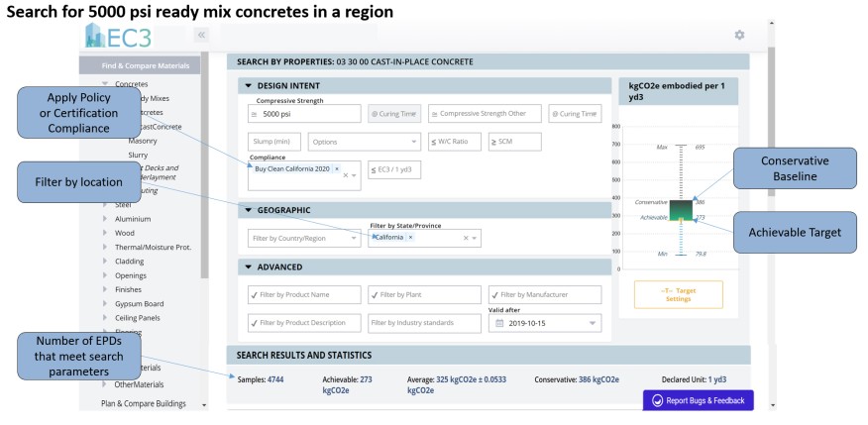This screenshot has width=868, height=425.
Task: Expand the Wood materials category
Action: pyautogui.click(x=105, y=233)
